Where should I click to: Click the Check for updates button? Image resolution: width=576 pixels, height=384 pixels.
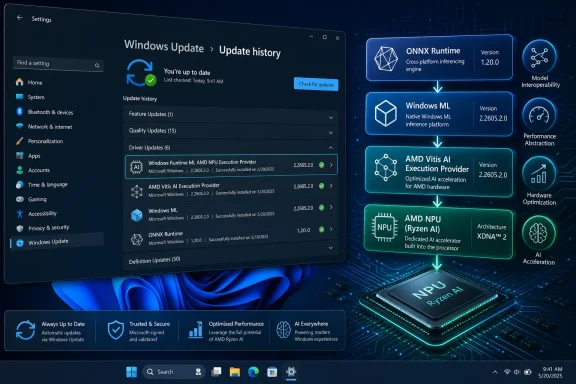316,84
